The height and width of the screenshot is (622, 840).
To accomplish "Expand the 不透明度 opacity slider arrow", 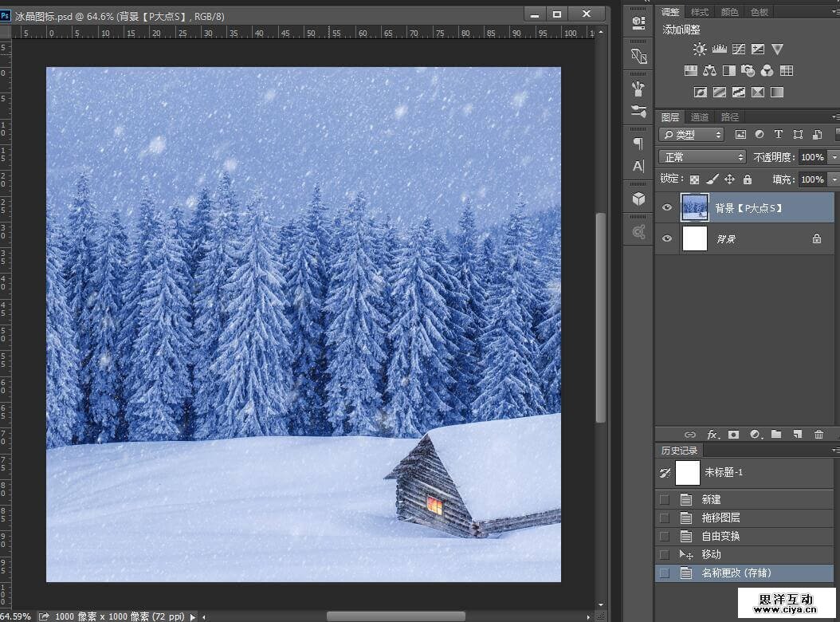I will pos(834,157).
